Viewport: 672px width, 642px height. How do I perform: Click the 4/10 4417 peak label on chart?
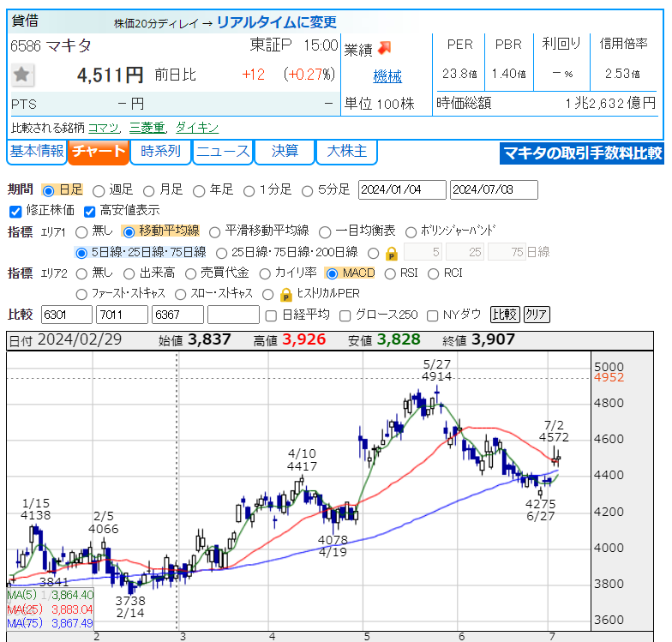[x=302, y=459]
